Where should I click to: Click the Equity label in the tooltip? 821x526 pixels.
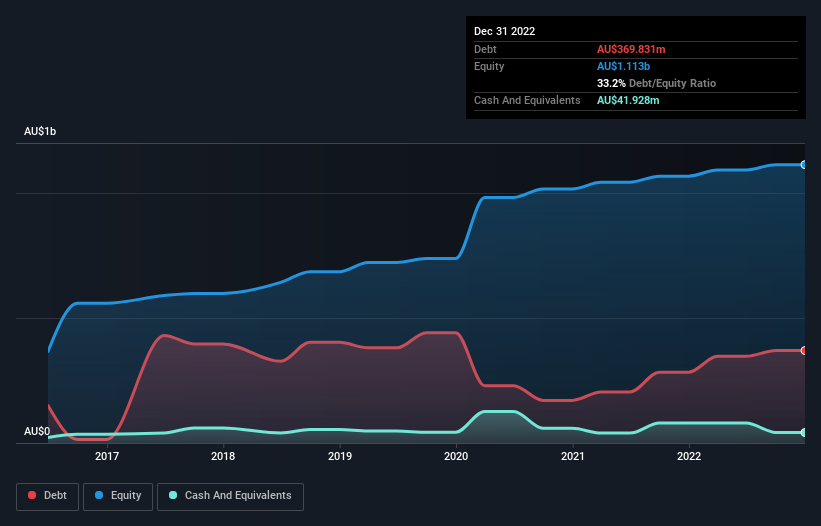489,66
